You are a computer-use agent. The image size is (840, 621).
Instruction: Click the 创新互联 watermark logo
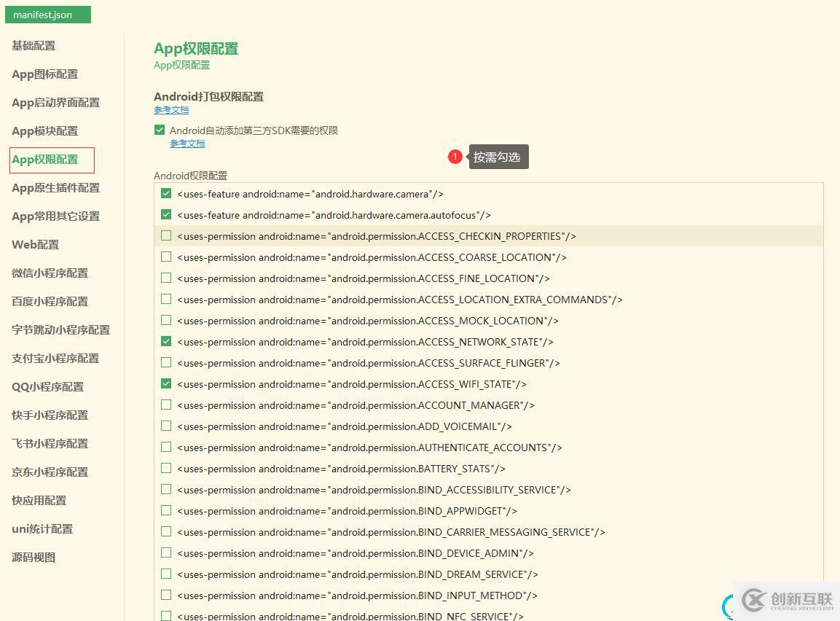pos(787,601)
